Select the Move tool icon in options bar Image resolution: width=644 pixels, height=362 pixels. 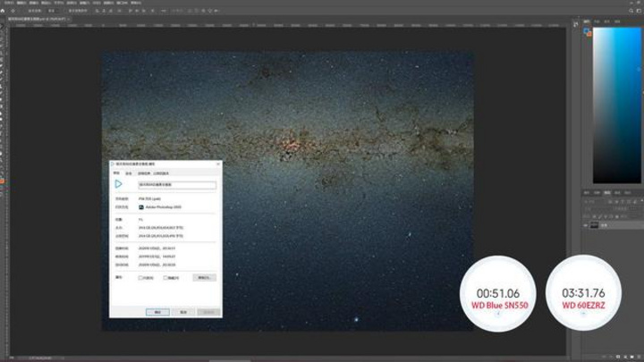13,11
